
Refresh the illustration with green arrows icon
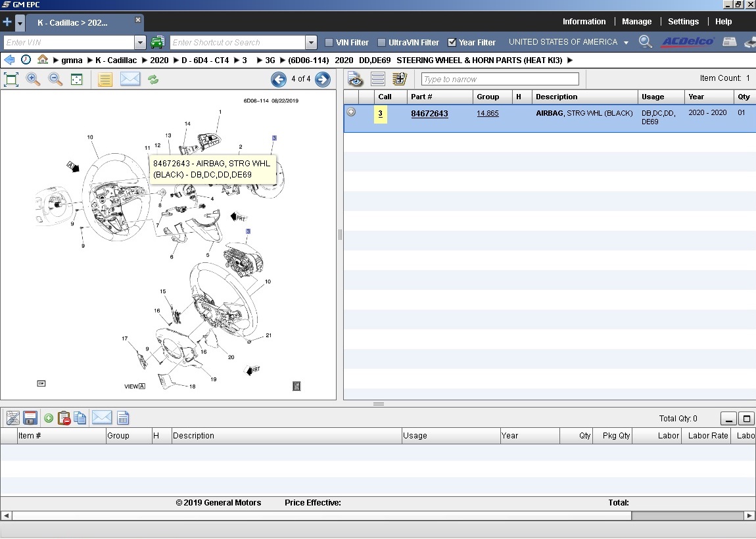153,80
